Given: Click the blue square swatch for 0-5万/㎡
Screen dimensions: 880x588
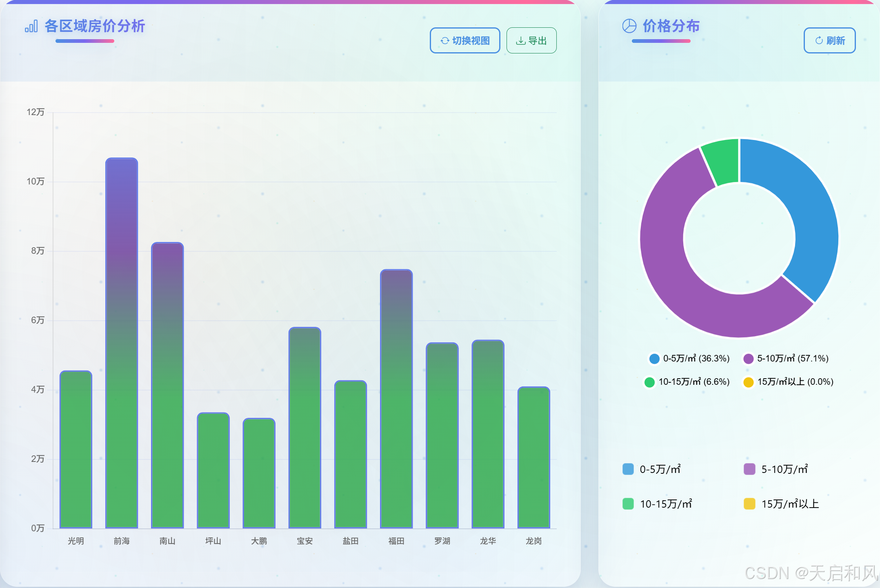Looking at the screenshot, I should click(628, 469).
